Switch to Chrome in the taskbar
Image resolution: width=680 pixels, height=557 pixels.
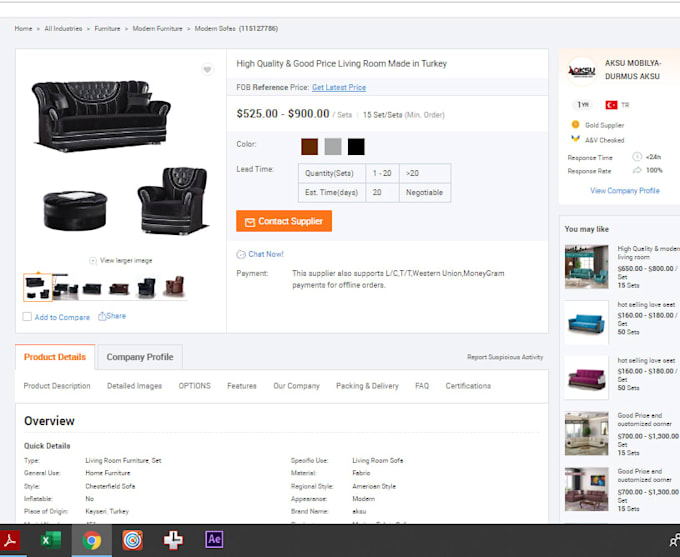tap(92, 541)
